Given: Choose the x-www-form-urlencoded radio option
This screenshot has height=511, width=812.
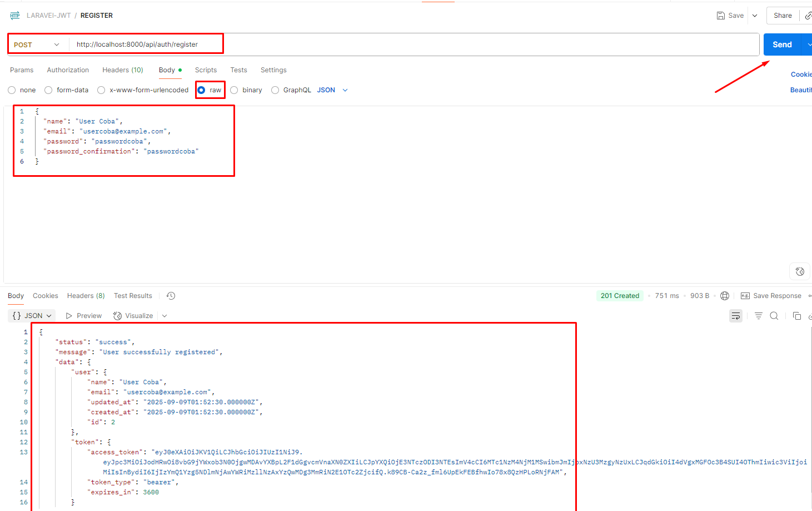Looking at the screenshot, I should tap(101, 90).
